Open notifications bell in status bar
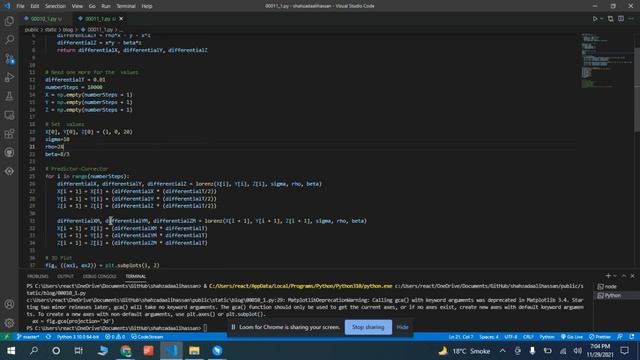The height and width of the screenshot is (360, 640). click(x=632, y=337)
